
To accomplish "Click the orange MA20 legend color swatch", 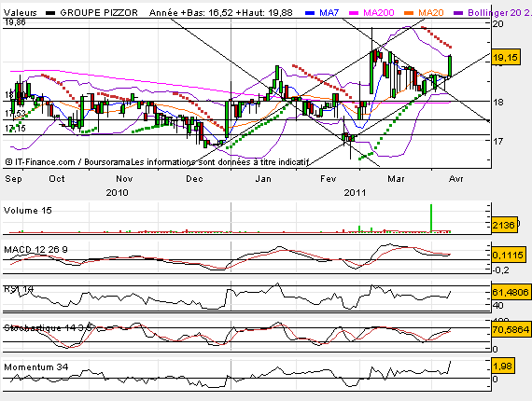I will 409,13.
